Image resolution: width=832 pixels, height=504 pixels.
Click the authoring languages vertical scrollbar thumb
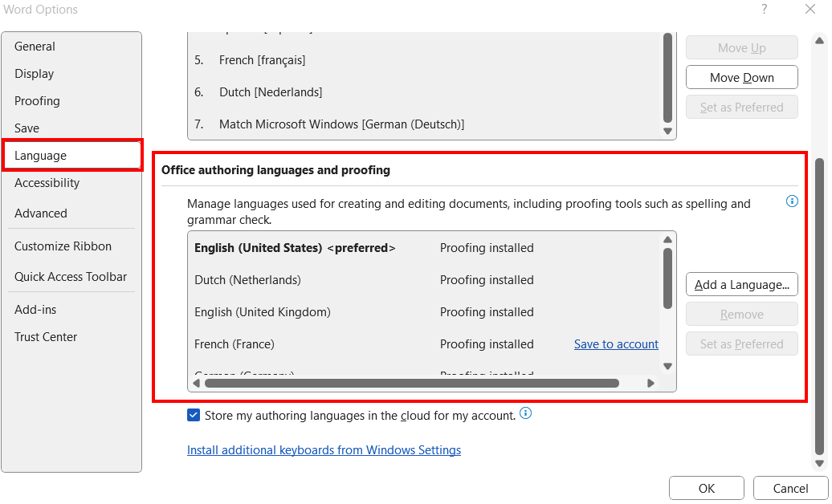tap(668, 278)
